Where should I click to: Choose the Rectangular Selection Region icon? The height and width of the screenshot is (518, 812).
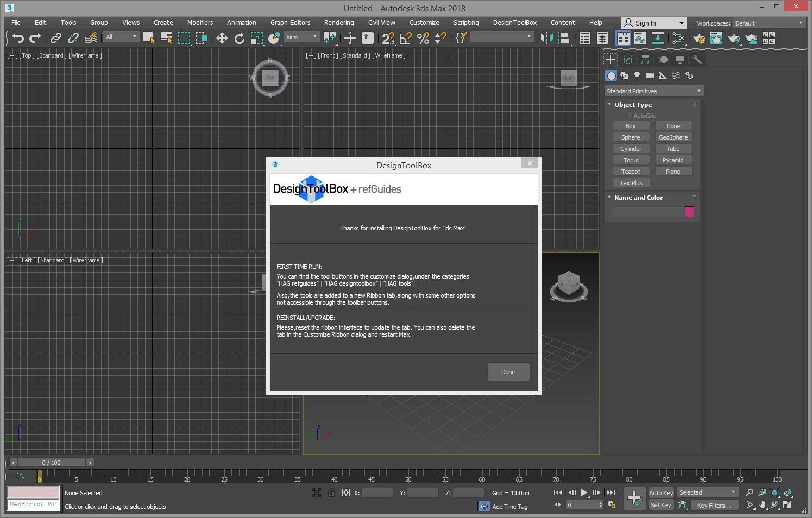185,37
